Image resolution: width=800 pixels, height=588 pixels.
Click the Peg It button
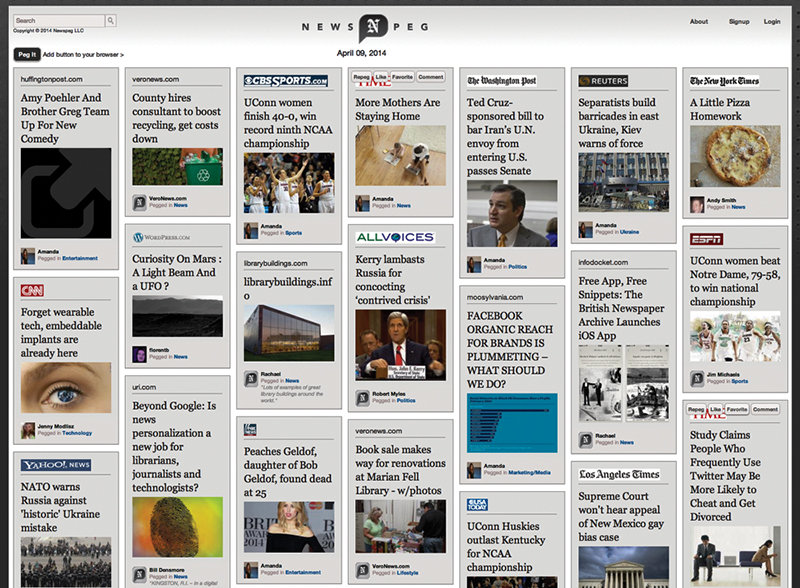click(27, 54)
